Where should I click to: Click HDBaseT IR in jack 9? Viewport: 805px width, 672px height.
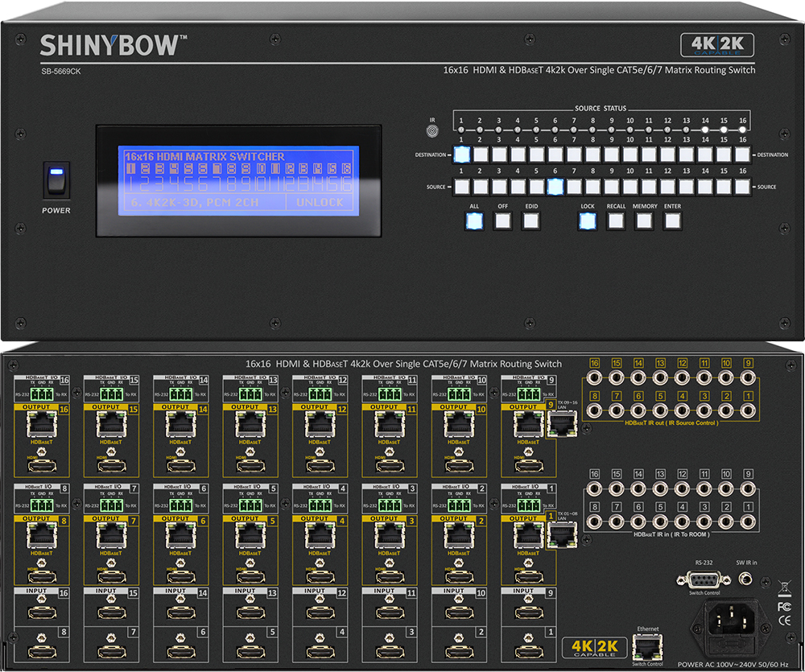click(x=748, y=489)
